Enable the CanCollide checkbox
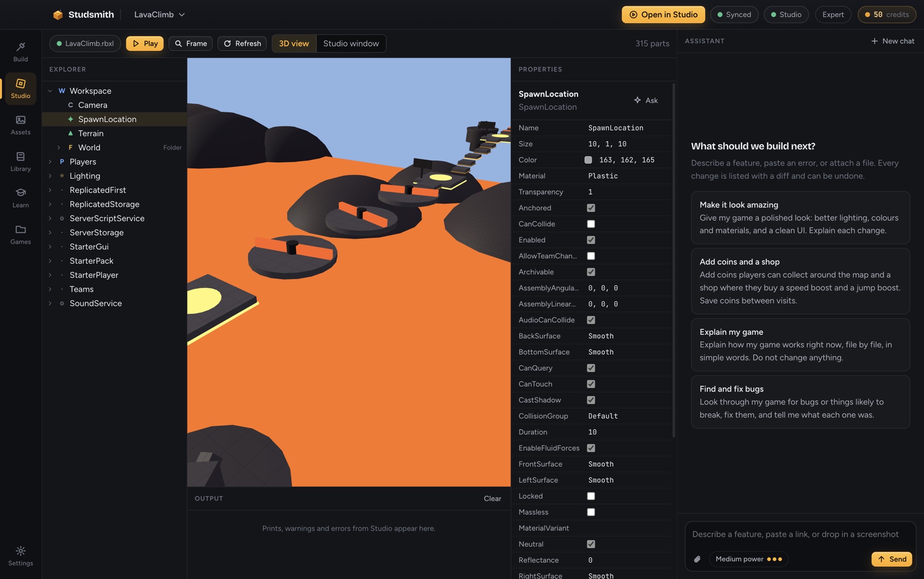Image resolution: width=924 pixels, height=579 pixels. click(591, 224)
